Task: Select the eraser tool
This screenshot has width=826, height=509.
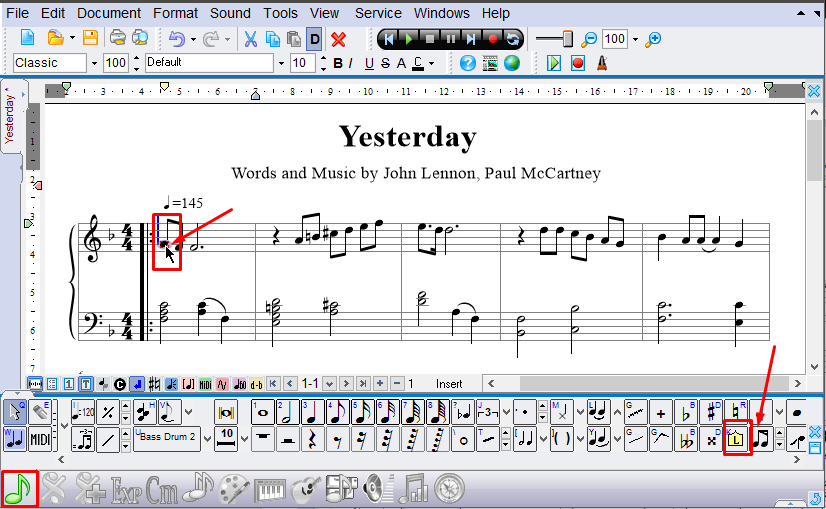Action: click(41, 412)
